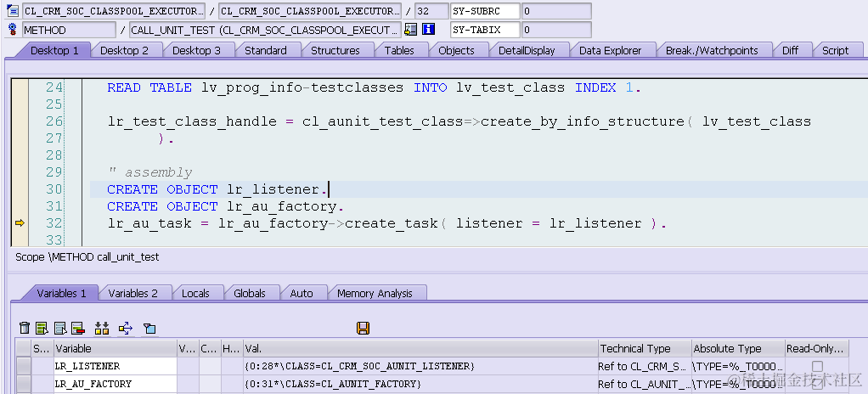Click the yellow arrow marker at line 32

(20, 223)
